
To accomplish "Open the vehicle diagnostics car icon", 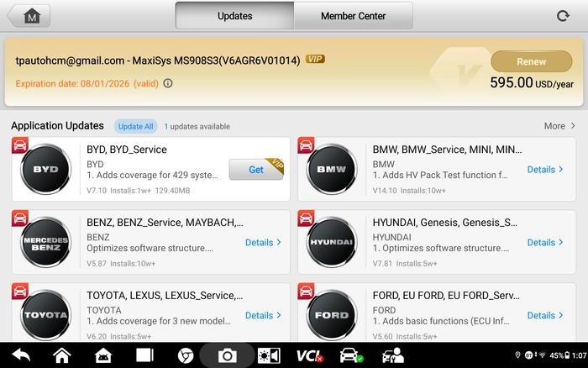I will click(x=351, y=355).
